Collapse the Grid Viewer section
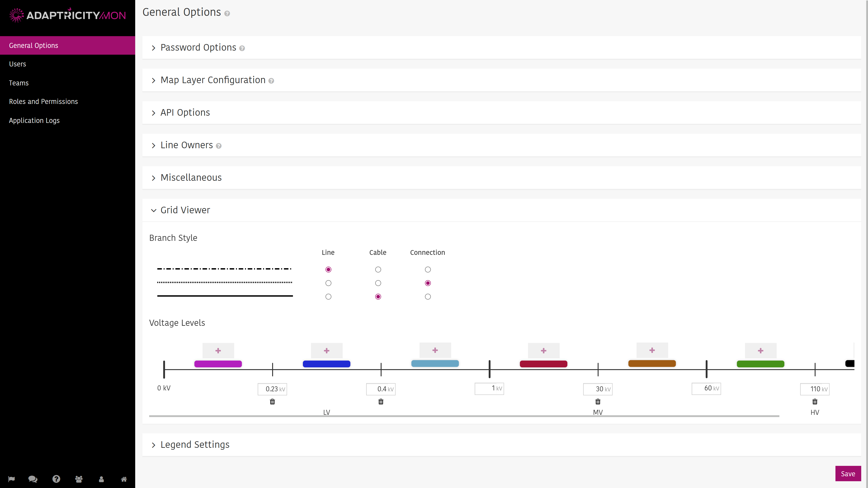Screen dimensions: 868x488 [x=501, y=210]
